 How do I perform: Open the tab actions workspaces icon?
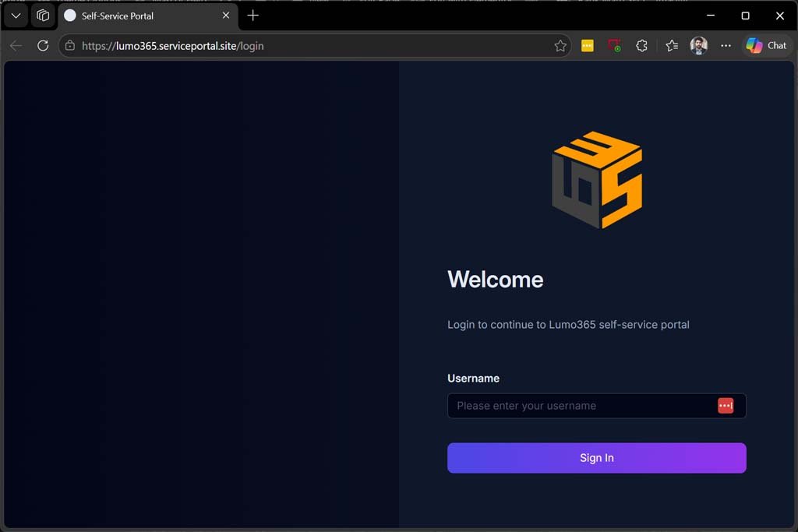(x=43, y=16)
